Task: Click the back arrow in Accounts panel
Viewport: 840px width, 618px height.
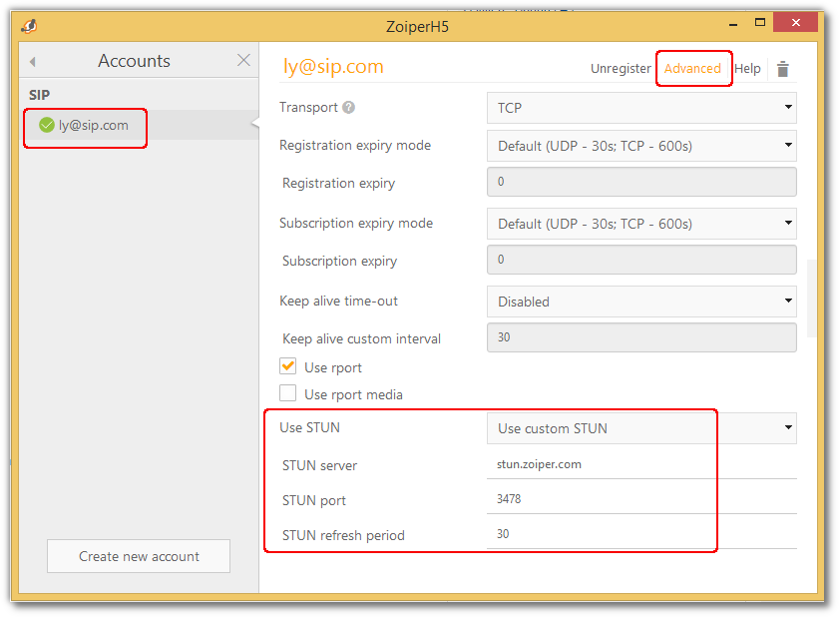Action: 32,62
